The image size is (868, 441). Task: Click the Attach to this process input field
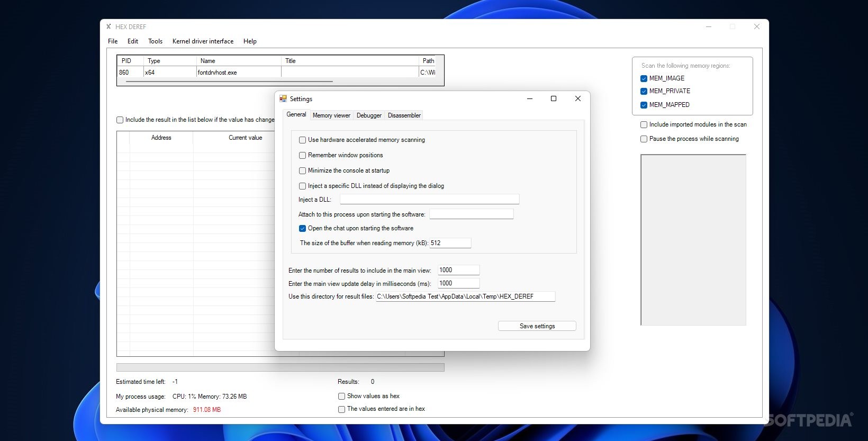[x=471, y=214]
